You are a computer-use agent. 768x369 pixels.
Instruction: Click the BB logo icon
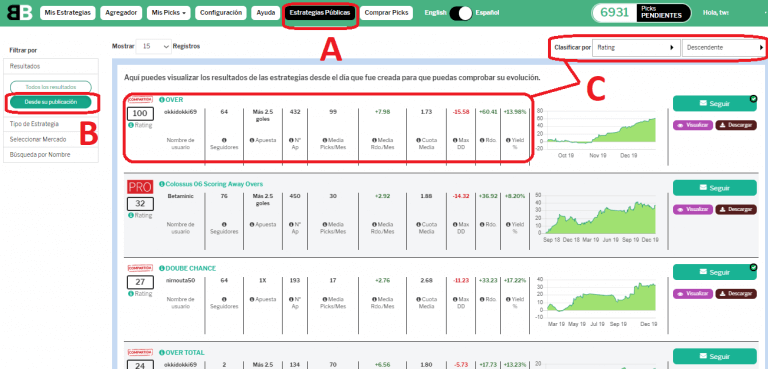point(21,13)
